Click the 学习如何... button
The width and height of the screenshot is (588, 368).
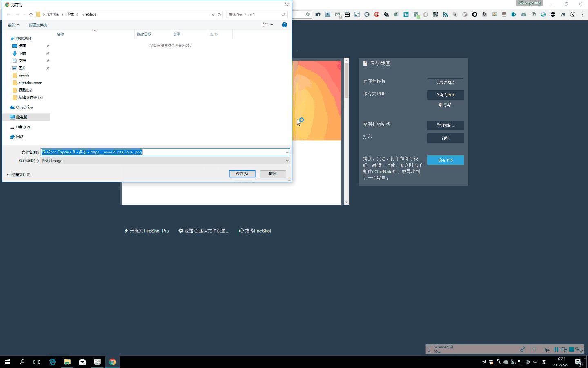[445, 125]
